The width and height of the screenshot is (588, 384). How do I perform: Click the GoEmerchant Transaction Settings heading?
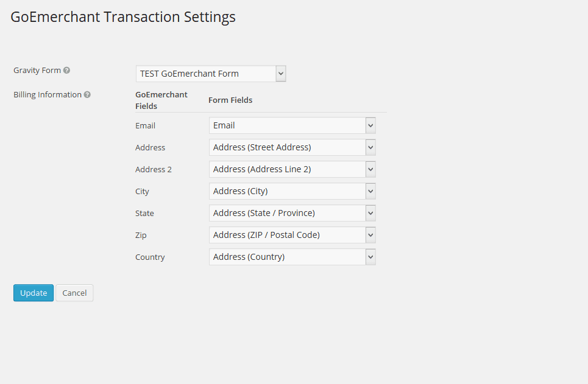point(123,17)
